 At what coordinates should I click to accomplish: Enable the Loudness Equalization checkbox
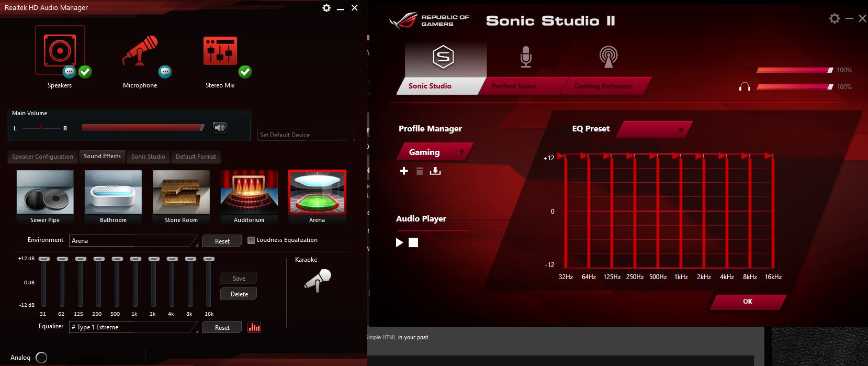[251, 240]
